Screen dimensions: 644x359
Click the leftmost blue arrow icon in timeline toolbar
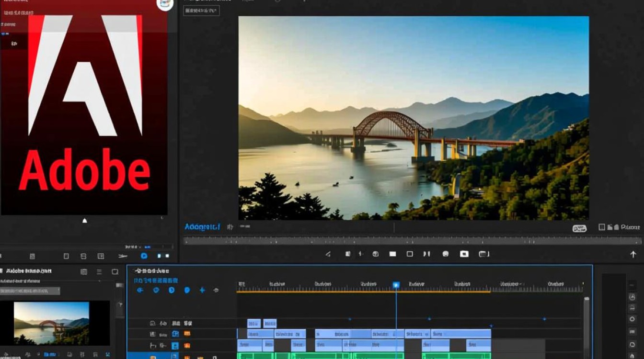(x=140, y=290)
